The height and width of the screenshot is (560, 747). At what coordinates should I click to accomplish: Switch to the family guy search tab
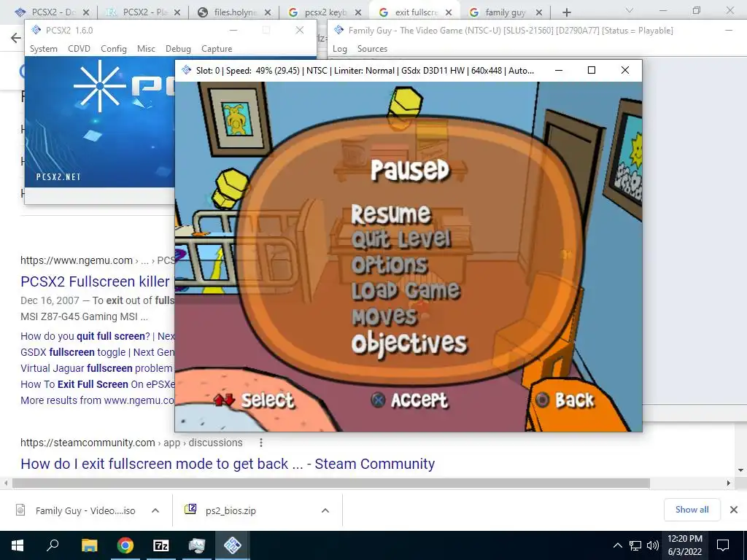pos(505,12)
